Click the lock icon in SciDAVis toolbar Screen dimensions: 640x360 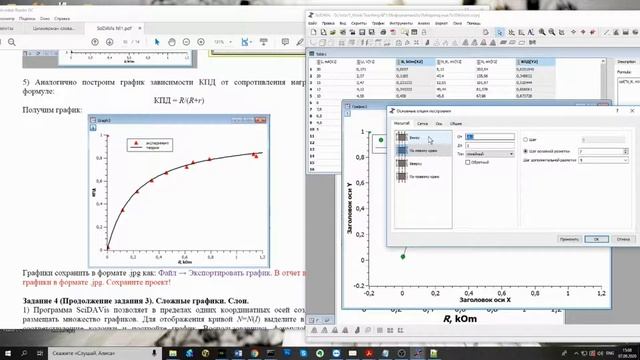click(x=424, y=32)
